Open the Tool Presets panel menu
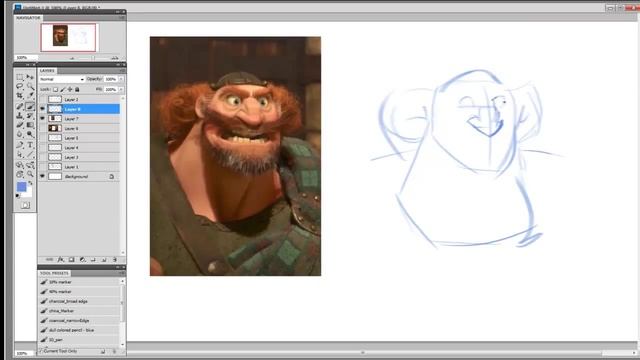 click(122, 273)
